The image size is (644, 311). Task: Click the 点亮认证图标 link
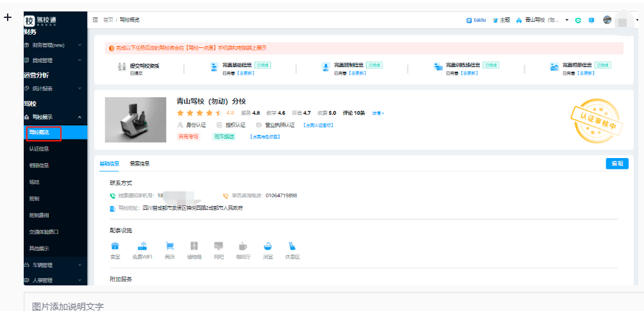[x=318, y=125]
